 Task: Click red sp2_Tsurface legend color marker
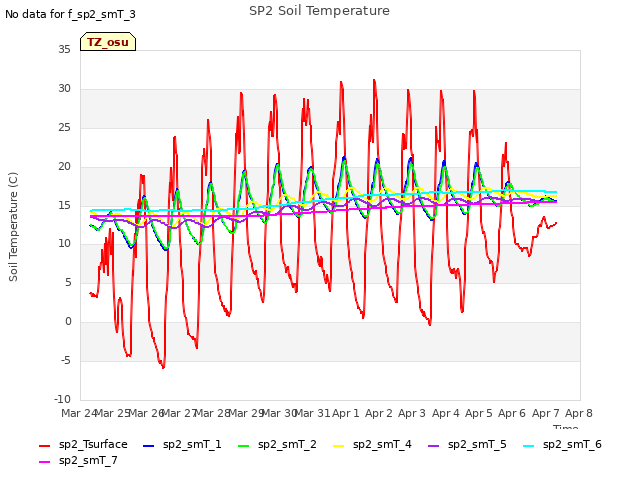(x=44, y=446)
